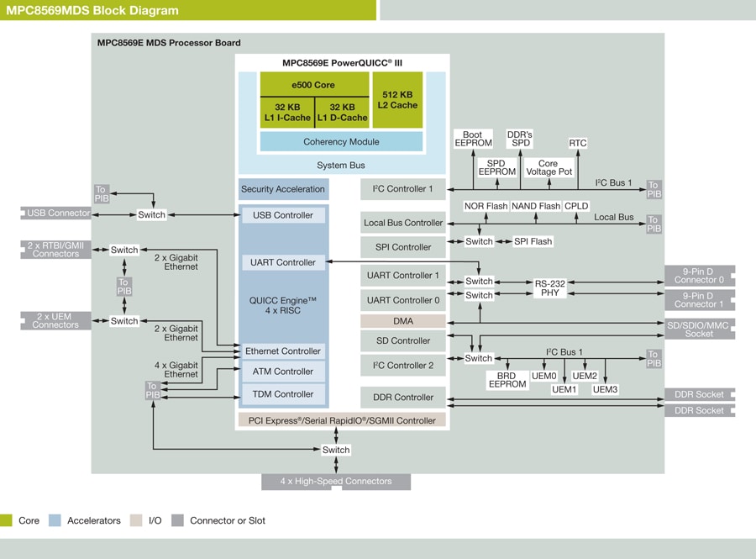The image size is (756, 559).
Task: Expand the DDR Controller block
Action: click(402, 397)
